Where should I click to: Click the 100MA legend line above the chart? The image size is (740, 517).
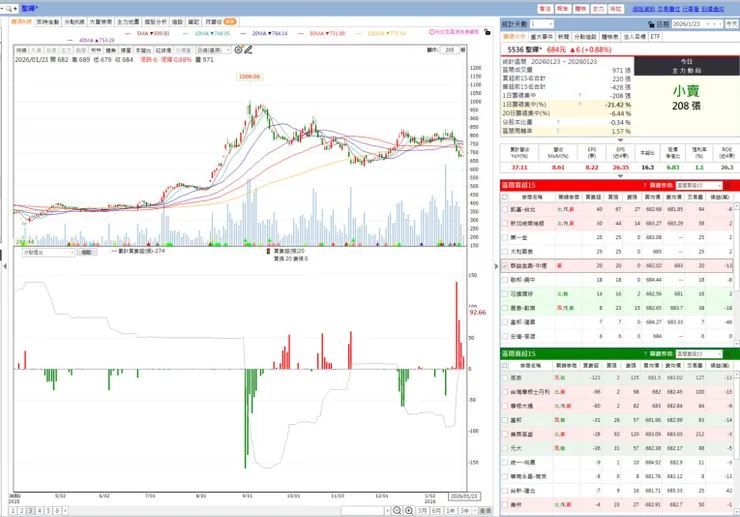[380, 34]
